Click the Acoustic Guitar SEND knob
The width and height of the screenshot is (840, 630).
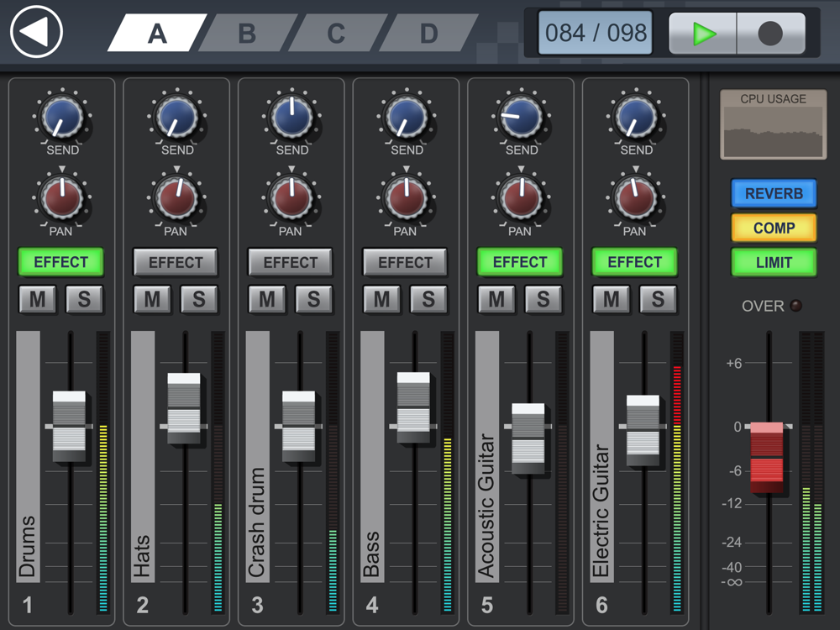(x=520, y=117)
